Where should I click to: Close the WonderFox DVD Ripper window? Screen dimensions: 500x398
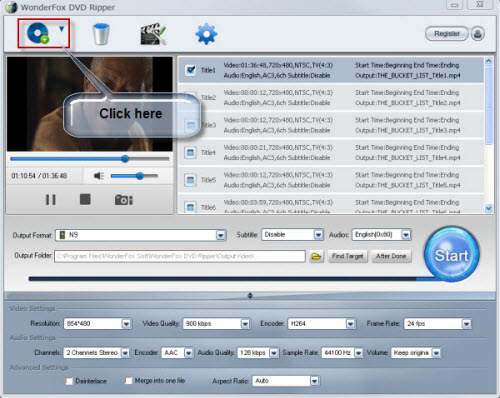tap(480, 4)
